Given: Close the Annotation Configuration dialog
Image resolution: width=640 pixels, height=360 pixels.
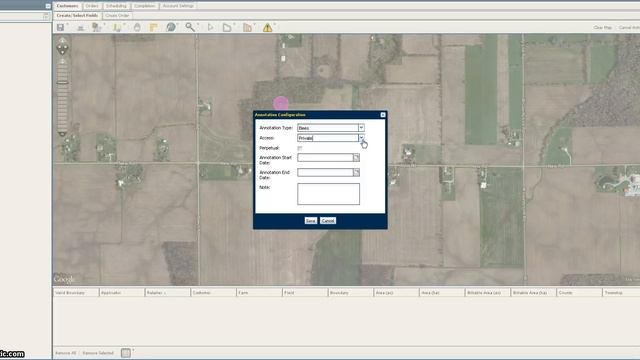Looking at the screenshot, I should pos(383,115).
